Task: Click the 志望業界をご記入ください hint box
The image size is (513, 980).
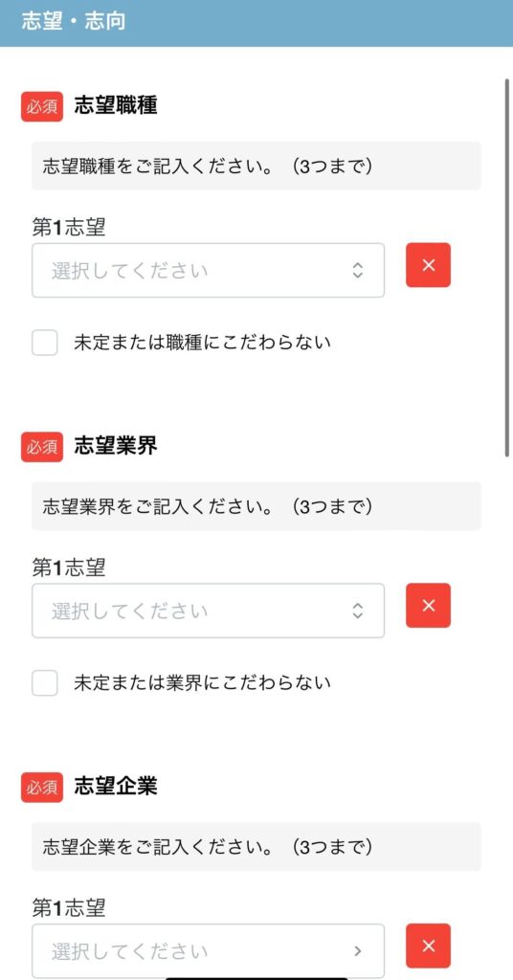Action: pyautogui.click(x=256, y=506)
